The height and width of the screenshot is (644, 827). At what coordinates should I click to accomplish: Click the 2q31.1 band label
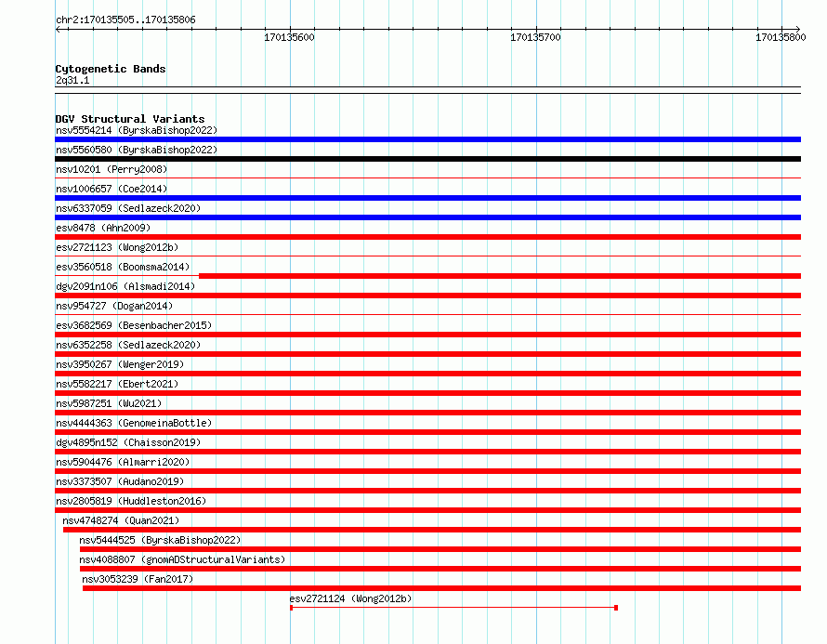(x=72, y=80)
